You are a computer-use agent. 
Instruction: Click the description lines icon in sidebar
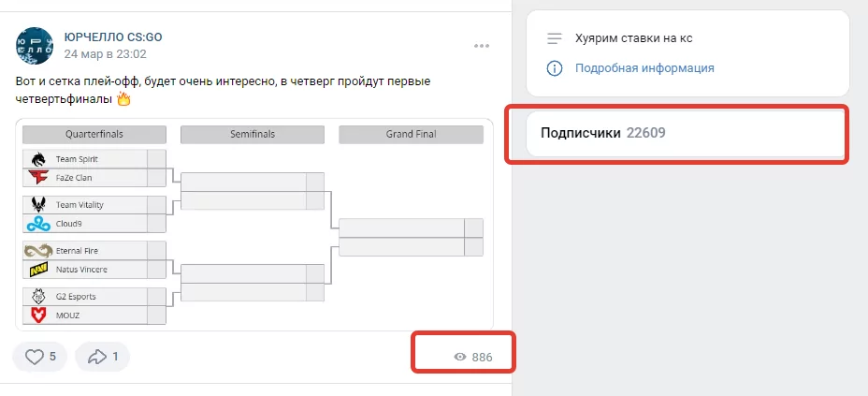[x=555, y=38]
